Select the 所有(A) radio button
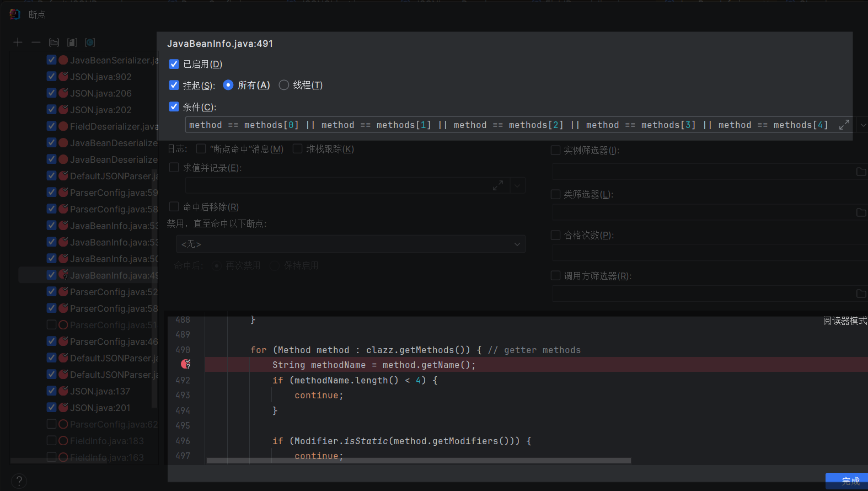Viewport: 868px width, 491px height. [228, 85]
